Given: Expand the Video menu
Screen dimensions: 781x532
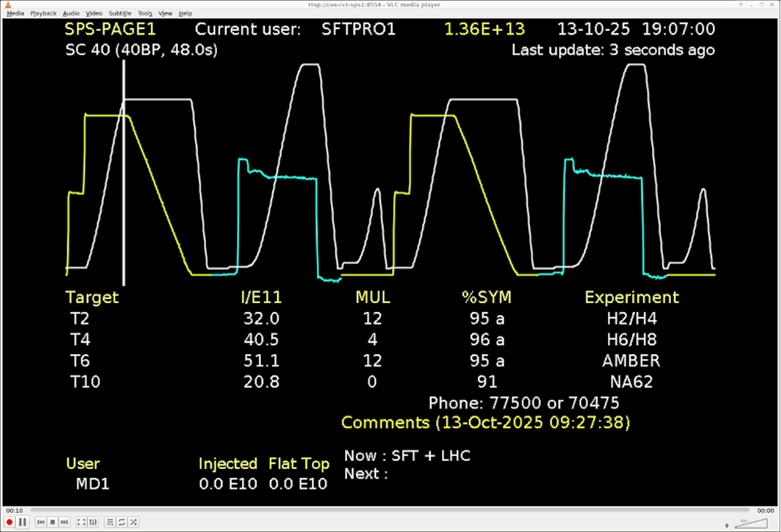Looking at the screenshot, I should pos(94,13).
